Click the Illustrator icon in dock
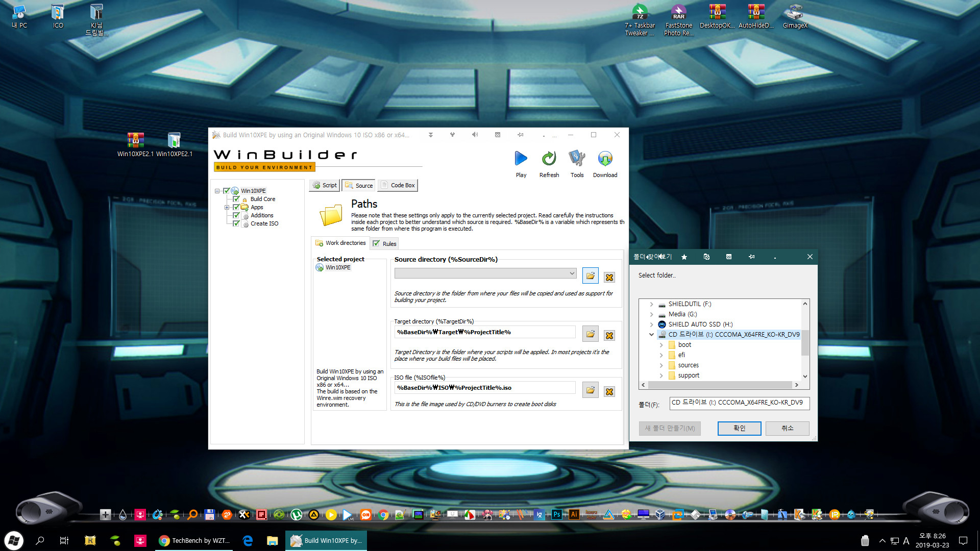Viewport: 980px width, 551px height. pos(574,514)
